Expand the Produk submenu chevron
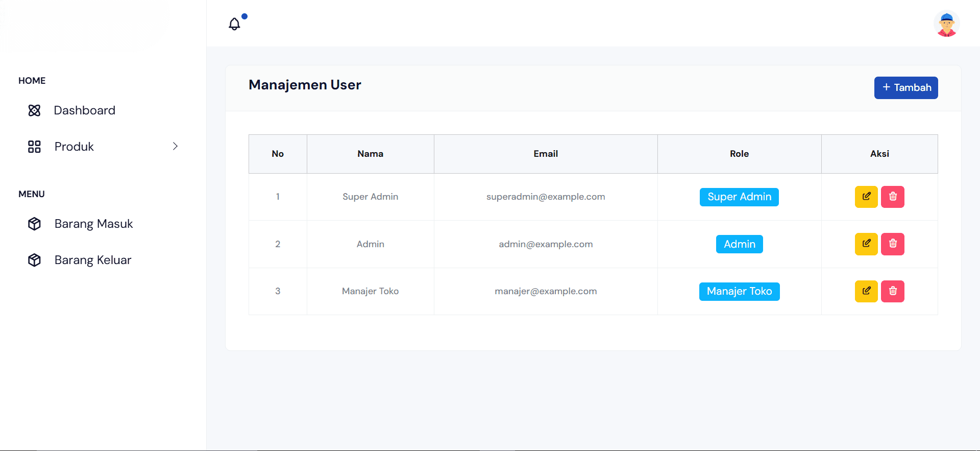The width and height of the screenshot is (980, 451). [x=175, y=146]
